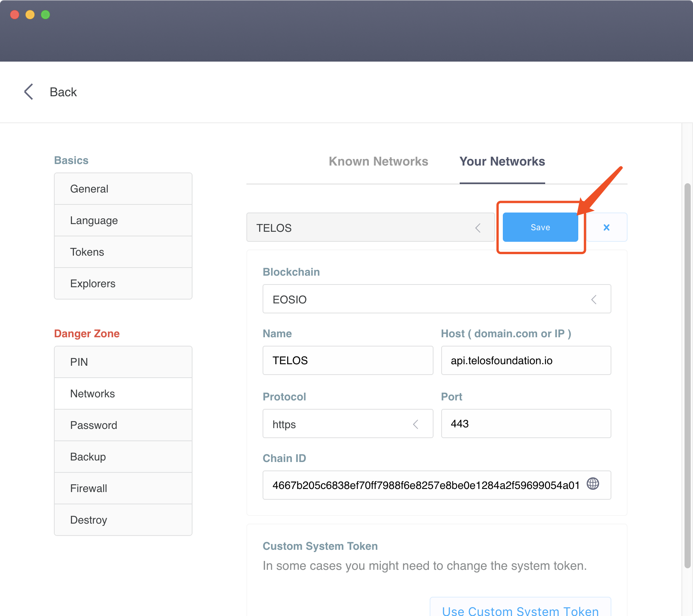Select Destroy in Danger Zone

pyautogui.click(x=123, y=520)
